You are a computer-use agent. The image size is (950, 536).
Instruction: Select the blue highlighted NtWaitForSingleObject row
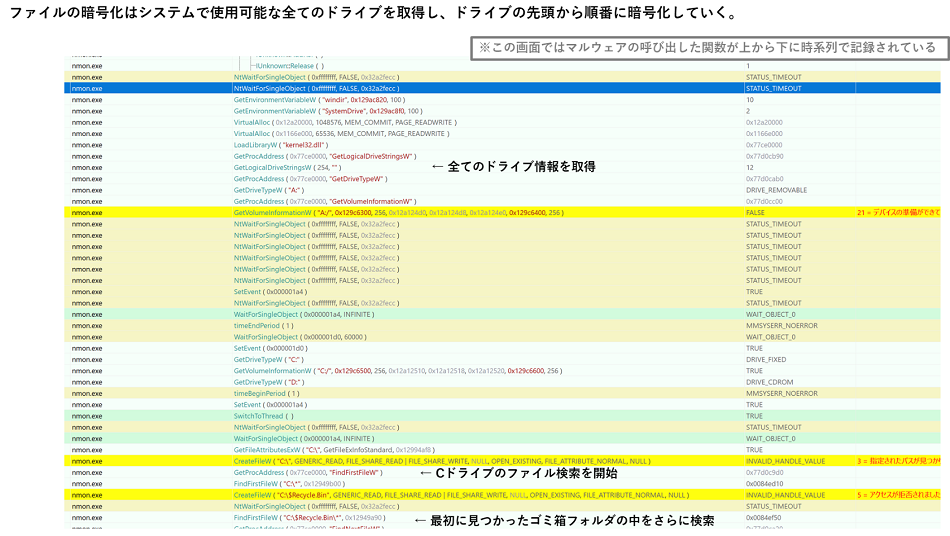502,88
